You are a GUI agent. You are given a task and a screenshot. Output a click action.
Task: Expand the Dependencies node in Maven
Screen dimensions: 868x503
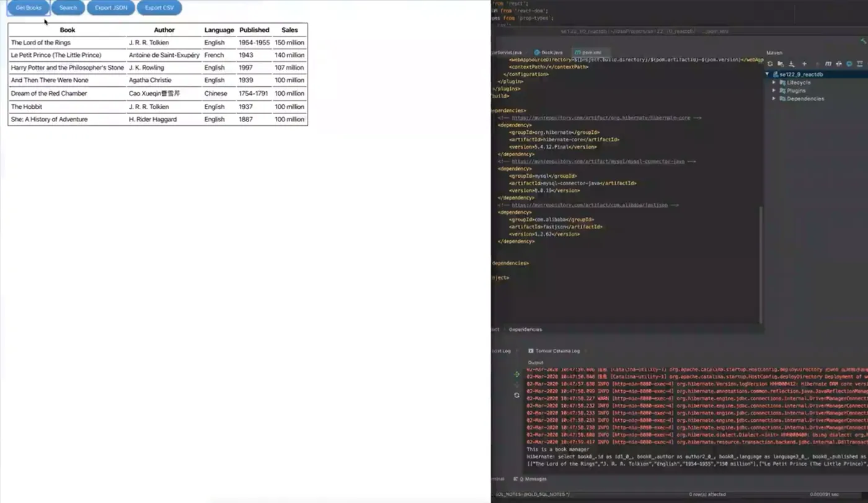coord(774,98)
